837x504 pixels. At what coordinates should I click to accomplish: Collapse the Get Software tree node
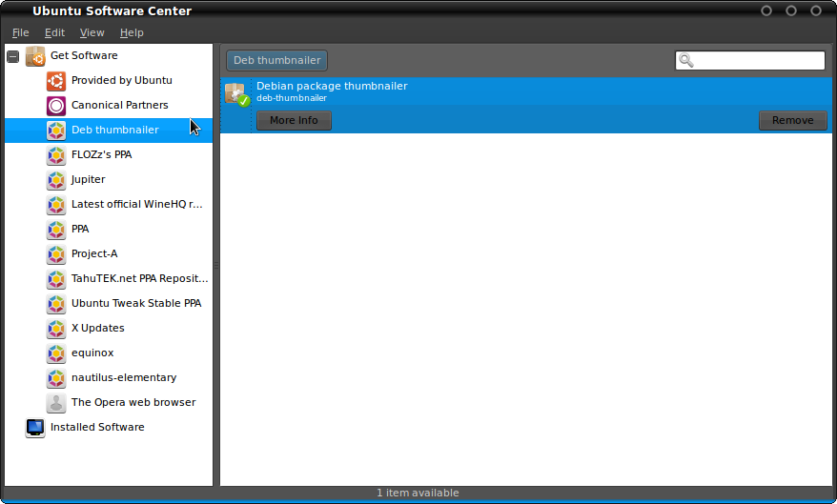pyautogui.click(x=13, y=56)
